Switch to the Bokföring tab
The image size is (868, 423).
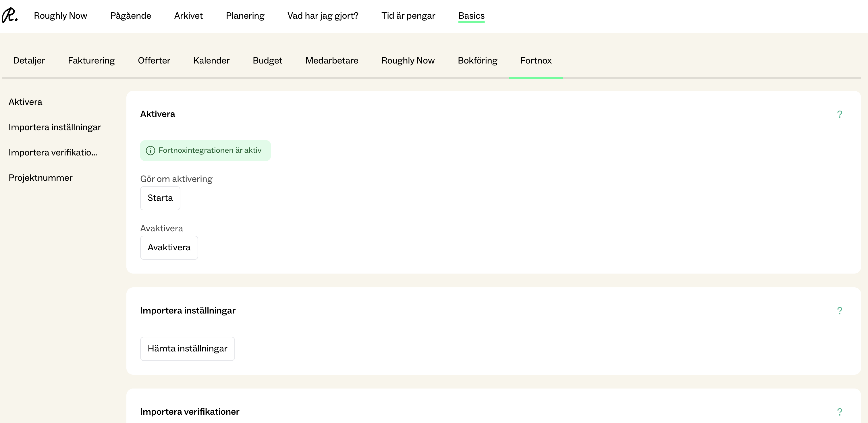477,61
